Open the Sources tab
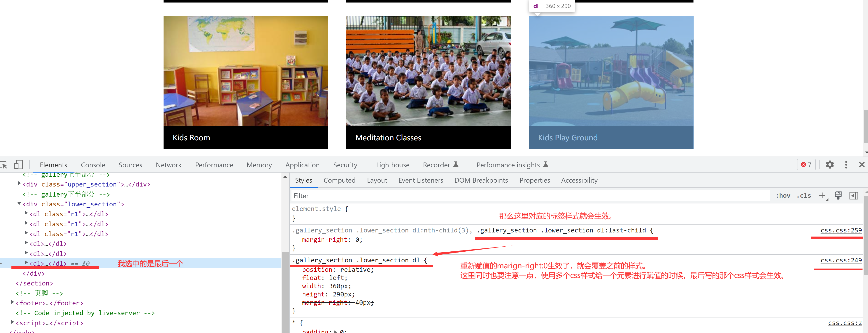Viewport: 868px width, 333px height. [x=130, y=165]
